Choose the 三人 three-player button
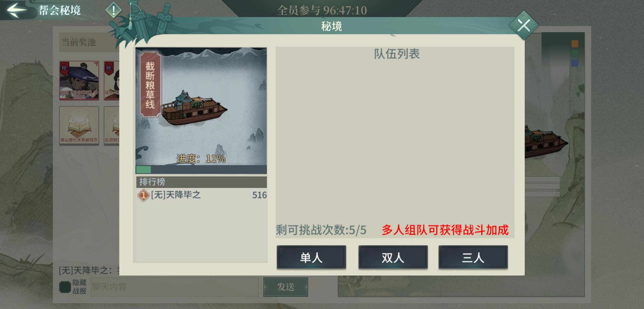The width and height of the screenshot is (644, 309). [473, 257]
